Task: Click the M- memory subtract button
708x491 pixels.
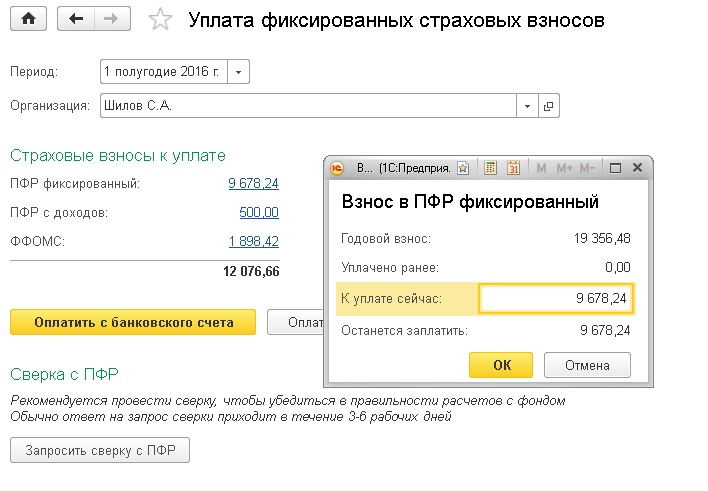Action: click(587, 168)
